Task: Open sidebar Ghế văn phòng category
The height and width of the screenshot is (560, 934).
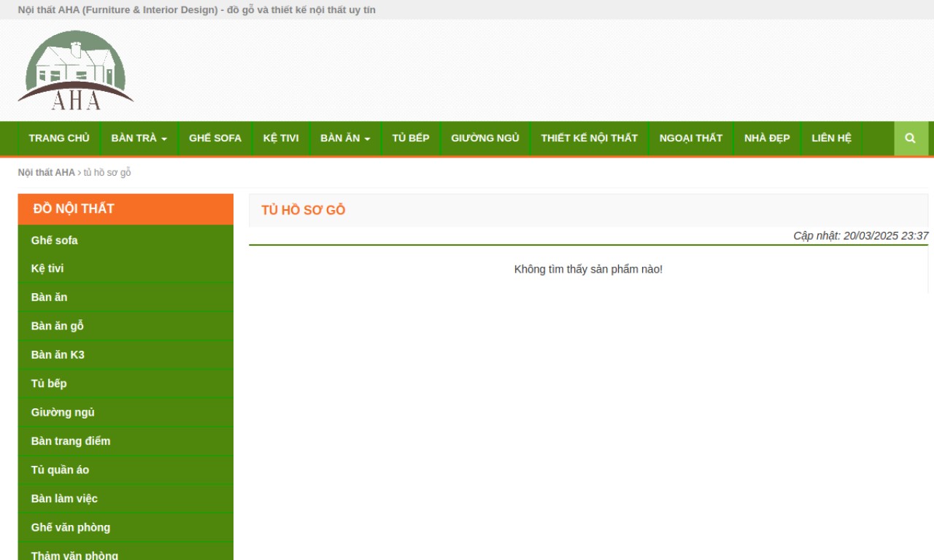Action: point(126,527)
